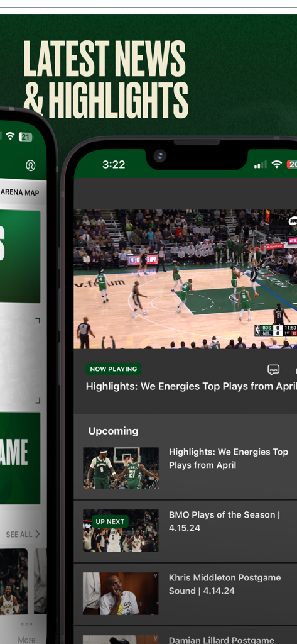This screenshot has width=297, height=644.
Task: Tap the Upcoming section heading
Action: (113, 431)
